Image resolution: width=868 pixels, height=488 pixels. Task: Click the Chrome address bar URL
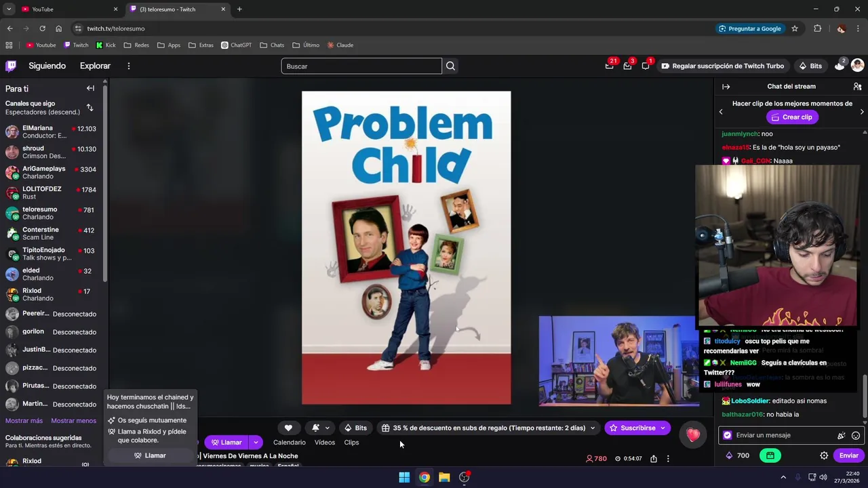tap(115, 28)
